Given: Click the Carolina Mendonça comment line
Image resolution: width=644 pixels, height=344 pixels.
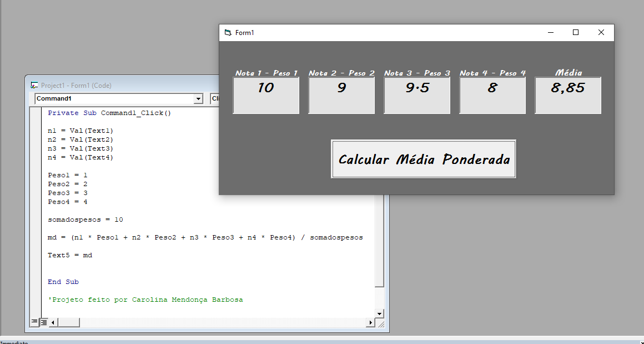Looking at the screenshot, I should (144, 299).
